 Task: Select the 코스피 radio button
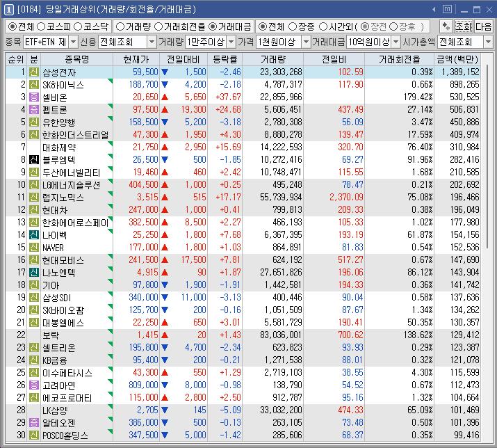point(41,26)
